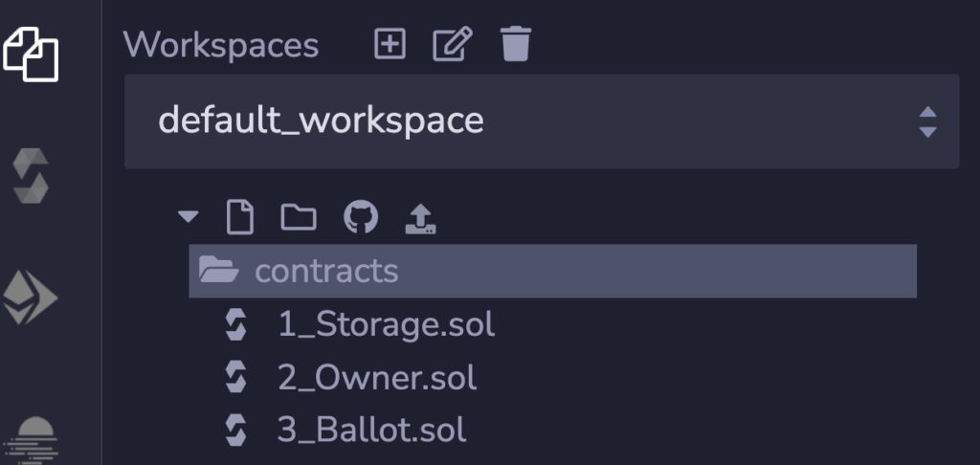Click the workspace selector up-down arrows
This screenshot has height=465, width=980.
click(x=926, y=122)
